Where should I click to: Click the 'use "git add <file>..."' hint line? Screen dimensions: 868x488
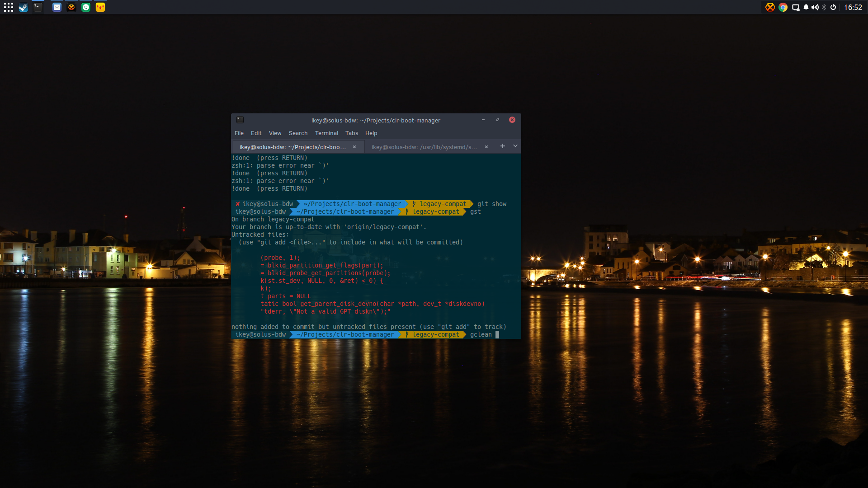[x=351, y=242]
